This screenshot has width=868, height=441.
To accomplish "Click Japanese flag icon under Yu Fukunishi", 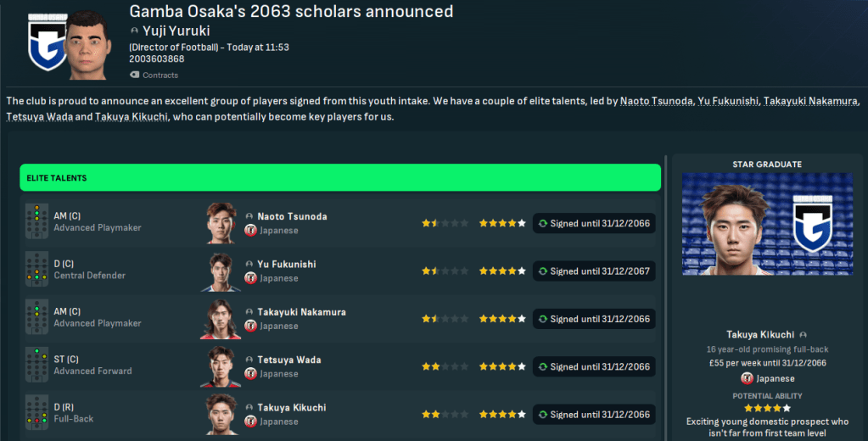I will coord(250,278).
